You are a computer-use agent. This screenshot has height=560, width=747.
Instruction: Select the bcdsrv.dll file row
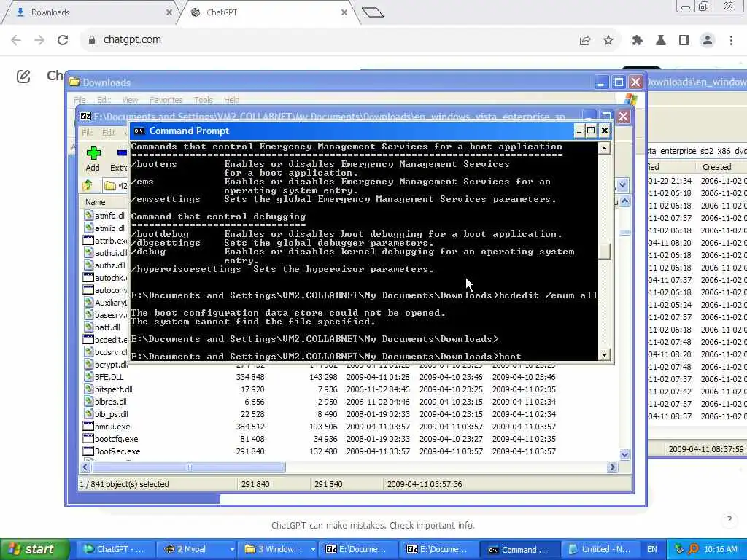pyautogui.click(x=105, y=352)
